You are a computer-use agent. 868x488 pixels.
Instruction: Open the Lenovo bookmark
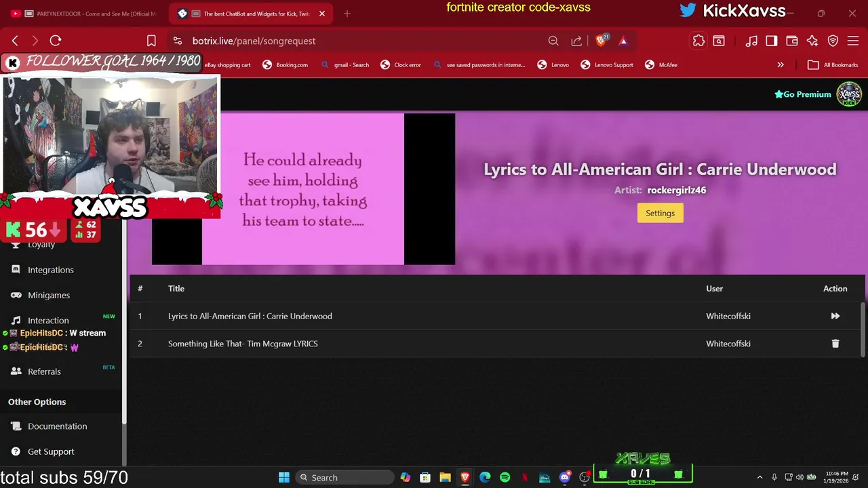click(553, 65)
